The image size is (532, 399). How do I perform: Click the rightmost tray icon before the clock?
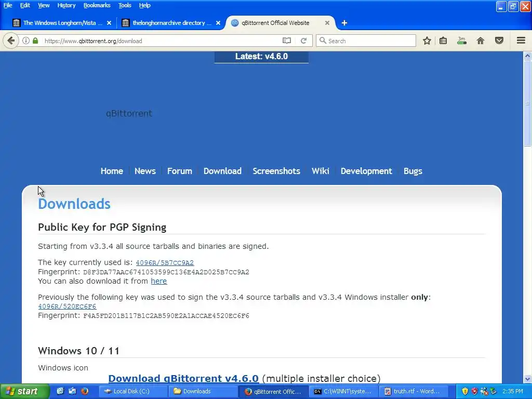pos(494,391)
